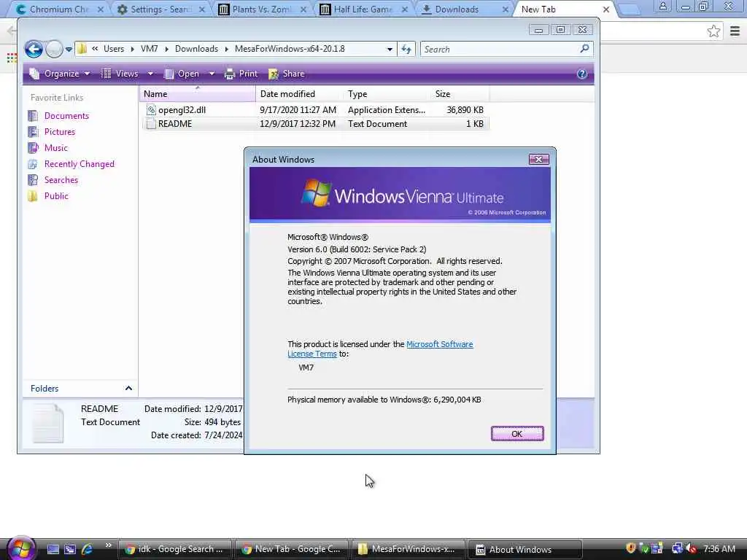Click the Users breadcrumb segment
This screenshot has width=747, height=560.
coord(113,49)
